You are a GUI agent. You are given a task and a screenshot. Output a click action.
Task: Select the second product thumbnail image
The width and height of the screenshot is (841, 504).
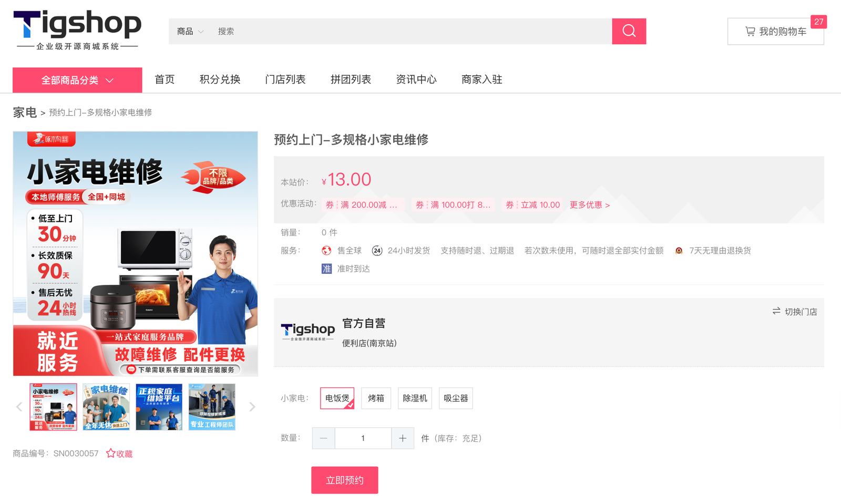click(x=106, y=407)
